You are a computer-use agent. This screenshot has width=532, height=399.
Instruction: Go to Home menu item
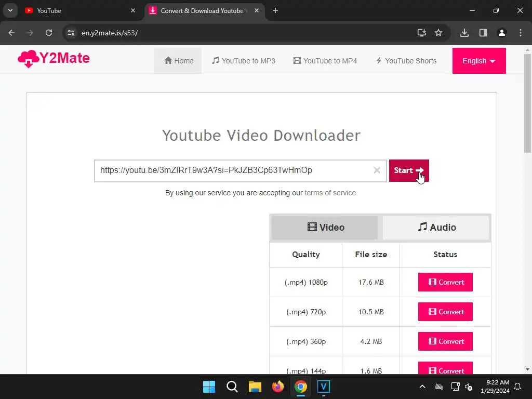(x=179, y=61)
